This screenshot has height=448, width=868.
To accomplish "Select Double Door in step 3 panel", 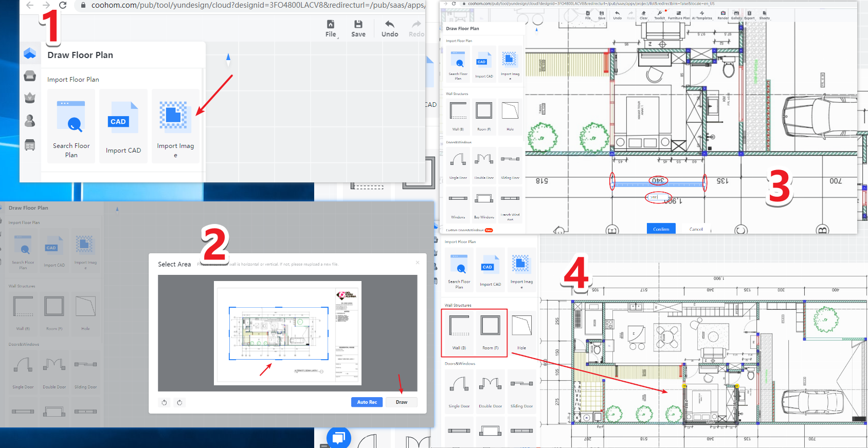I will point(484,164).
